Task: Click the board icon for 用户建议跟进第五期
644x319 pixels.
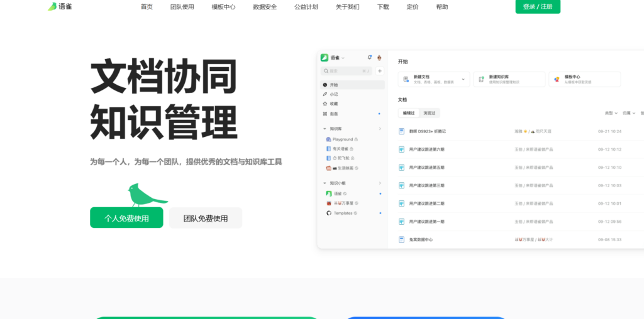Action: click(x=402, y=167)
